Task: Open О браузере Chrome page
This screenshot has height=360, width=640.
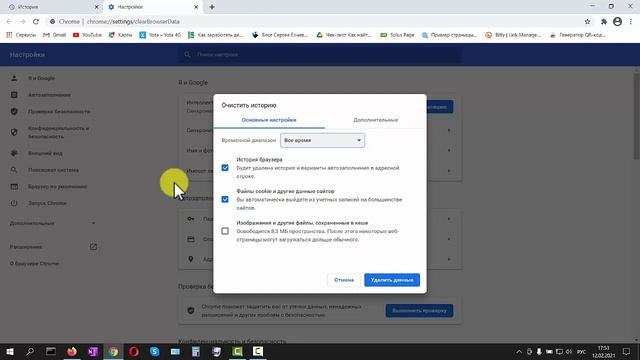Action: pos(34,264)
